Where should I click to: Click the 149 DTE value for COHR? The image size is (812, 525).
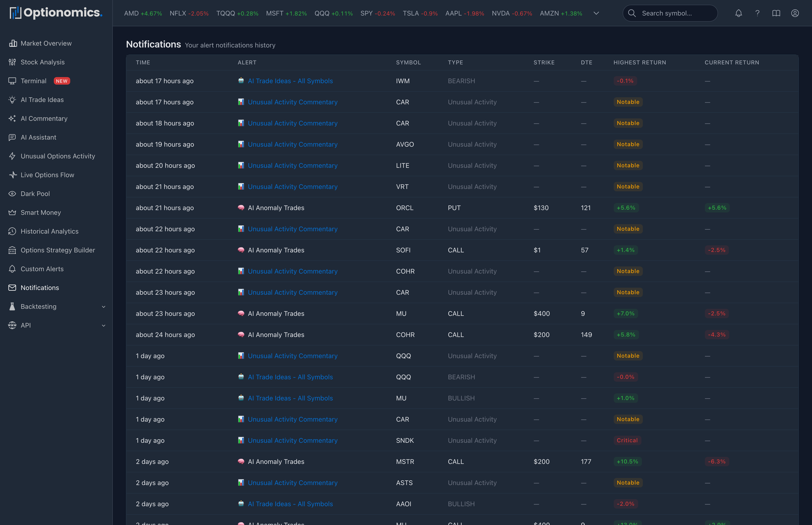click(586, 335)
